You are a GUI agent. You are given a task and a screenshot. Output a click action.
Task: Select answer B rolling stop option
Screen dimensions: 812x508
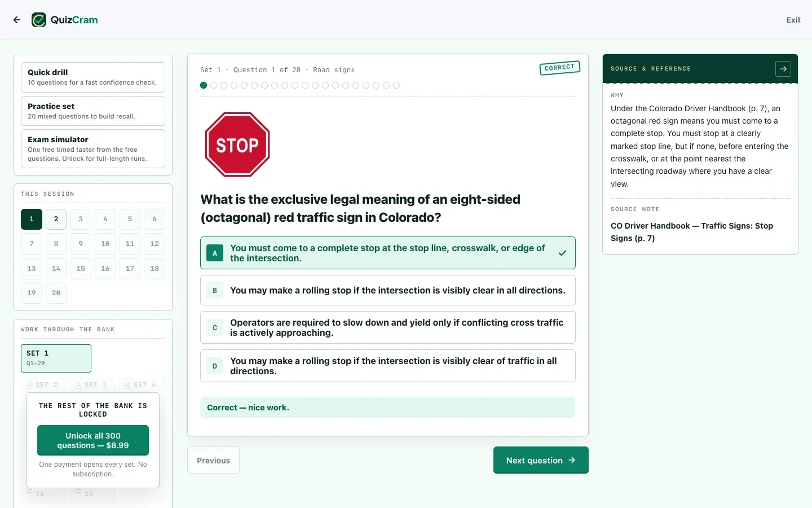tap(388, 290)
